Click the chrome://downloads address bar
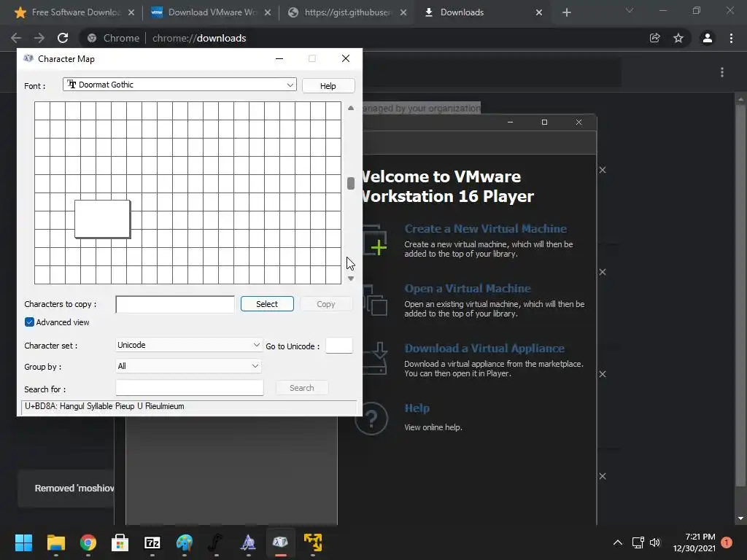The height and width of the screenshot is (560, 747). (362, 38)
